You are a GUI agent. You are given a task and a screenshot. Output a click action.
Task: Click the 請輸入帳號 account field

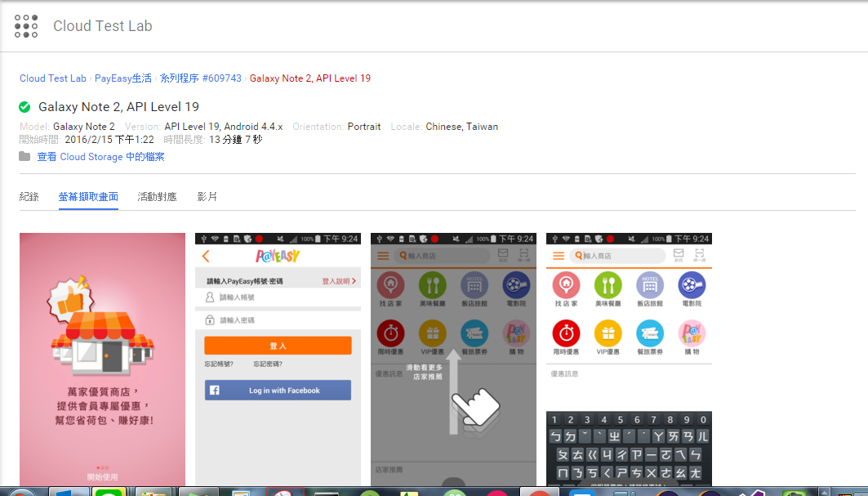click(x=278, y=297)
